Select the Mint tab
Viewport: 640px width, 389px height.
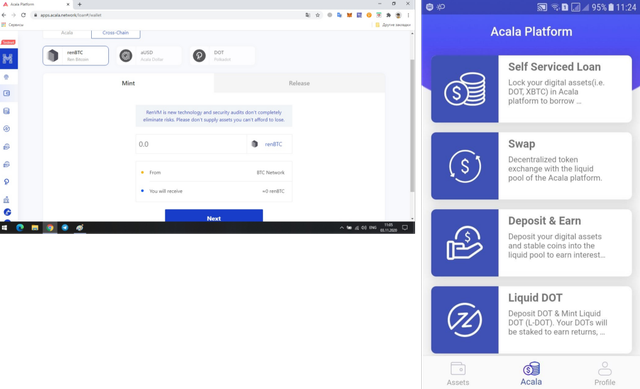(x=128, y=83)
